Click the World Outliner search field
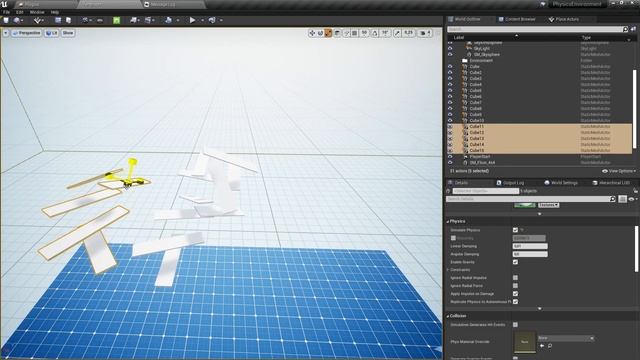This screenshot has height=360, width=640. pos(535,29)
